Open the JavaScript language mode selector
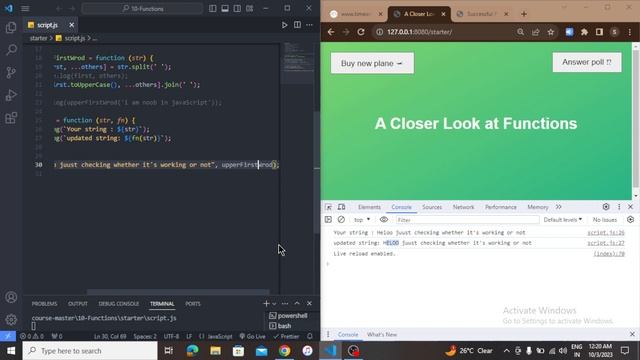The width and height of the screenshot is (640, 360). point(220,336)
